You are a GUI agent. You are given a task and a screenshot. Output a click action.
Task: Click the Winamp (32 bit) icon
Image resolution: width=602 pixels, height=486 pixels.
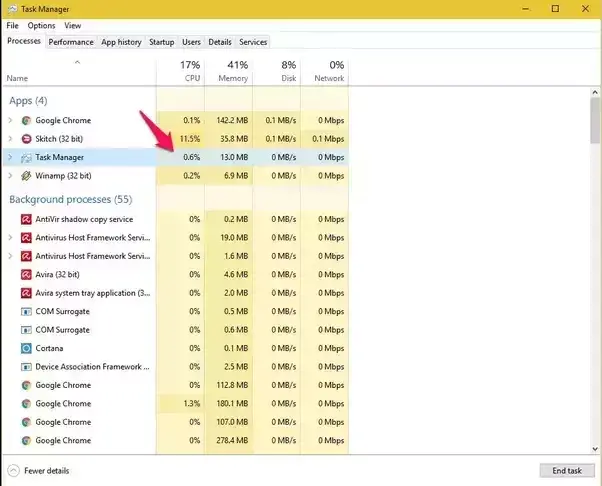click(x=26, y=176)
